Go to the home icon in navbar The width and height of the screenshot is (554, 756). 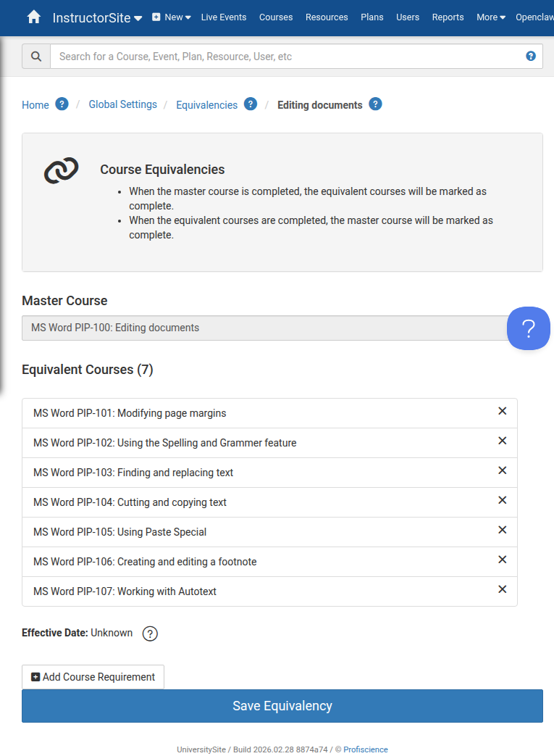point(34,17)
